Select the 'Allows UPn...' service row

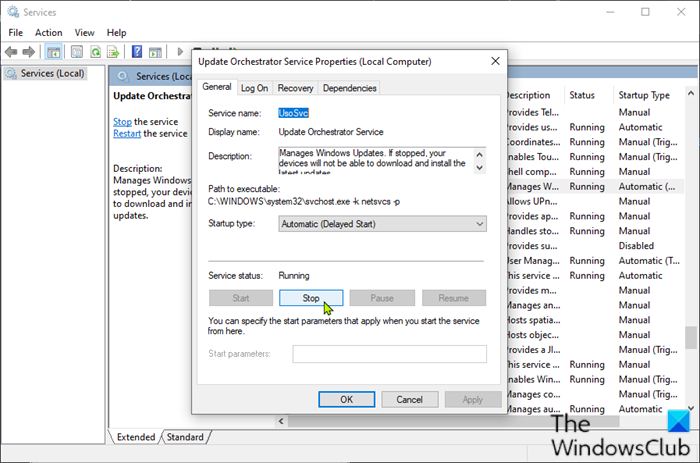[594, 201]
